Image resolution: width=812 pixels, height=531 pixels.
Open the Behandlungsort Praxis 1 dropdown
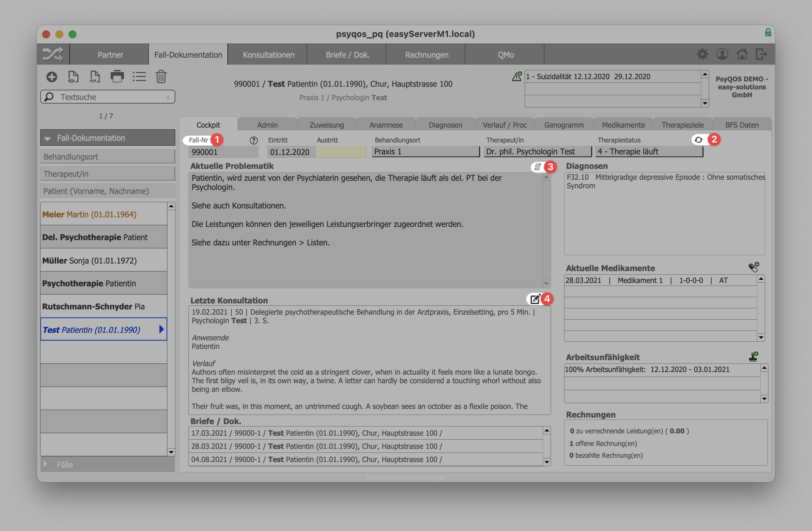click(425, 152)
